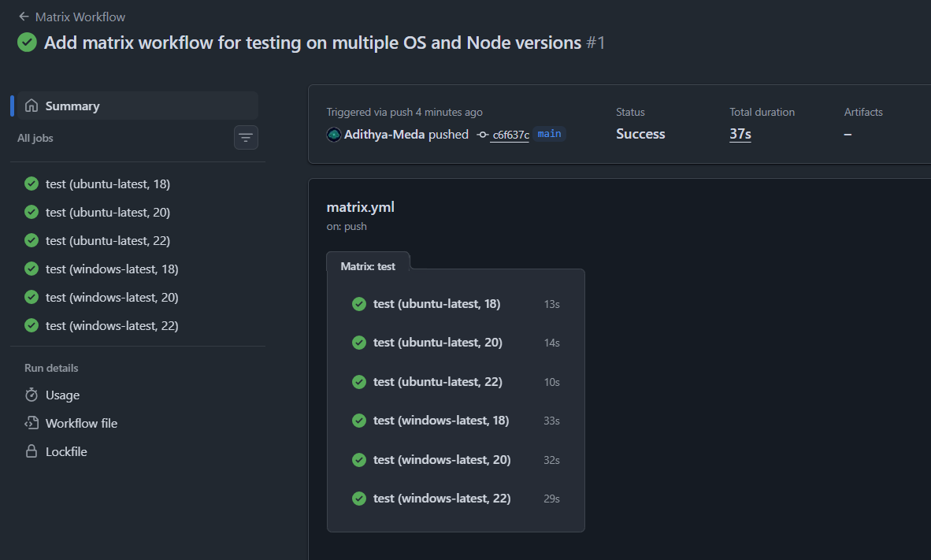Open commit c6f637c
This screenshot has width=931, height=560.
coord(510,135)
